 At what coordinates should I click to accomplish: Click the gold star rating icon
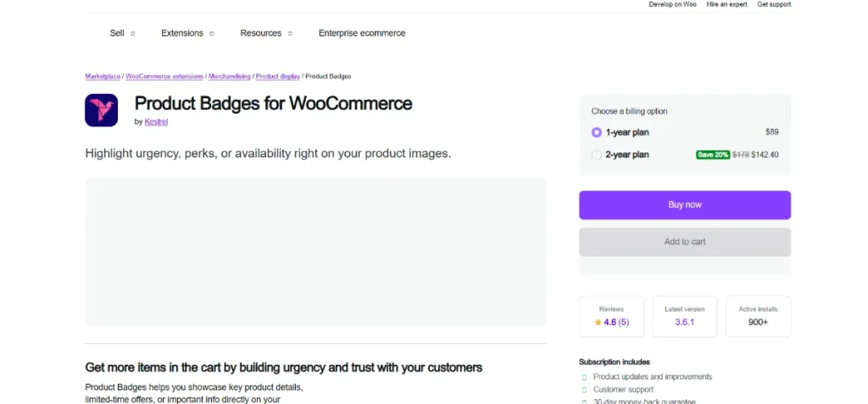click(597, 323)
